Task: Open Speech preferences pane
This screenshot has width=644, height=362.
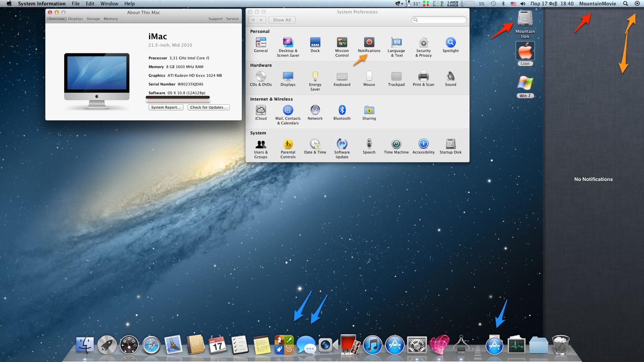Action: point(369,146)
